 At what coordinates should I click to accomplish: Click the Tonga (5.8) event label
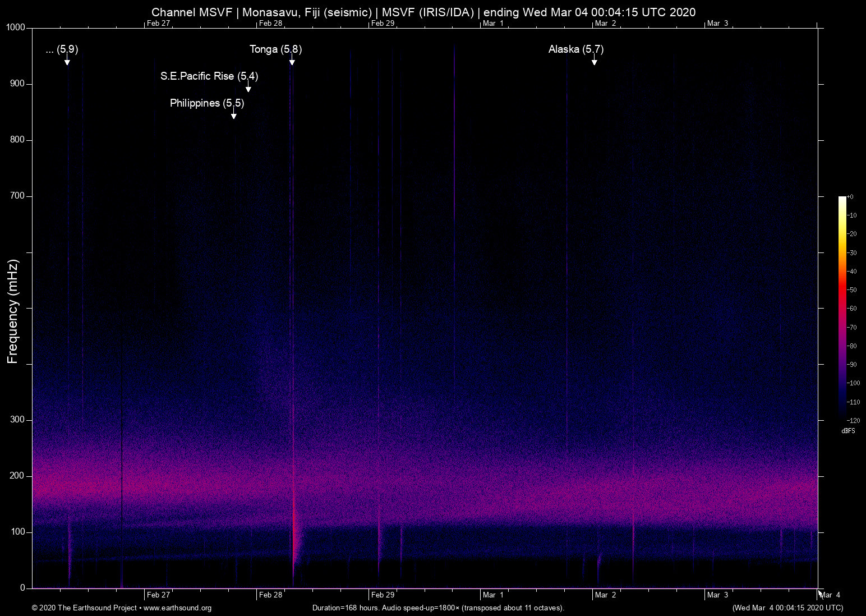275,49
